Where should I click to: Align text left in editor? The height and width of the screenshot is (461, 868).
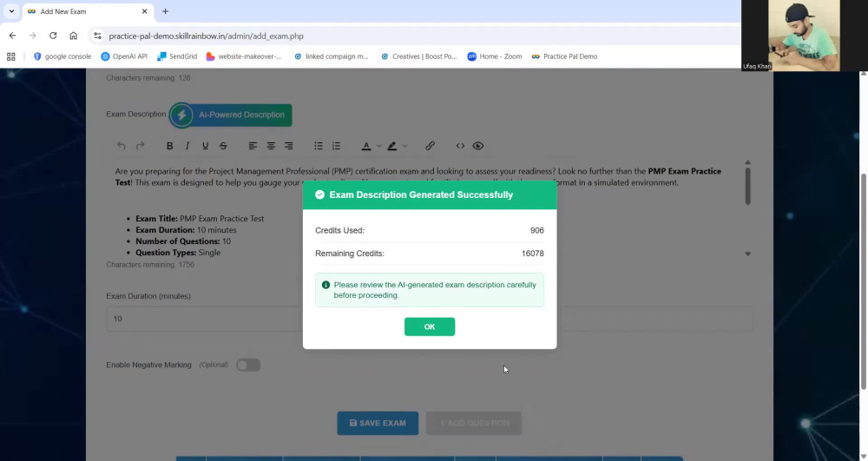click(x=253, y=146)
